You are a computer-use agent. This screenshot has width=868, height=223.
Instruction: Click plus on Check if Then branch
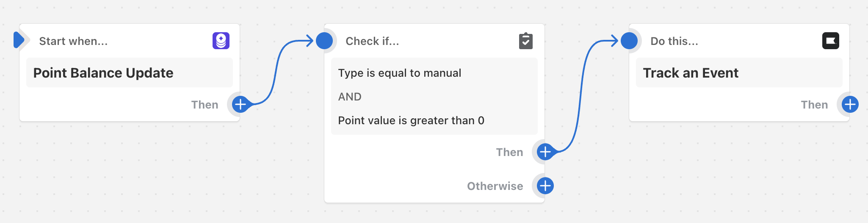pyautogui.click(x=545, y=152)
